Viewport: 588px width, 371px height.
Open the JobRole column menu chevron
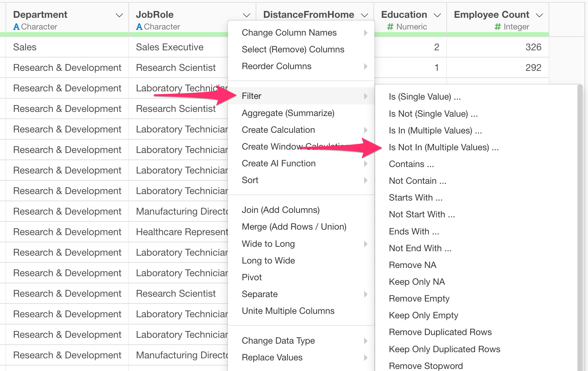pos(246,15)
